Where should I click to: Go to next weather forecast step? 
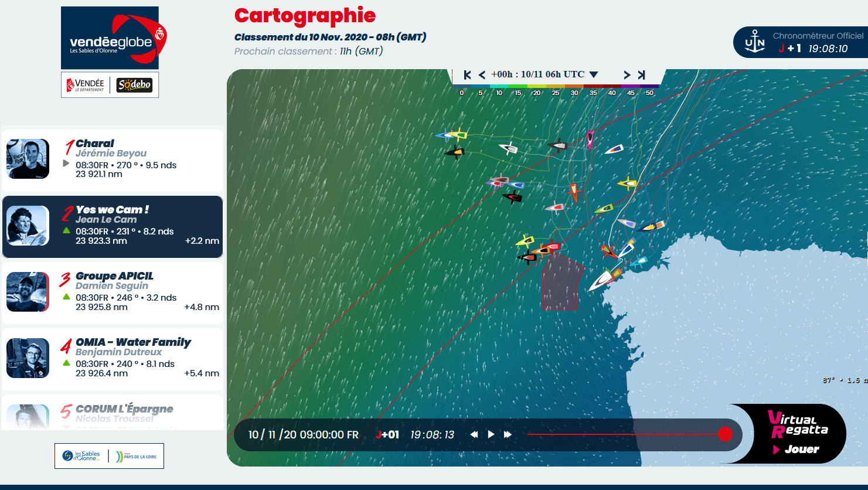click(627, 74)
